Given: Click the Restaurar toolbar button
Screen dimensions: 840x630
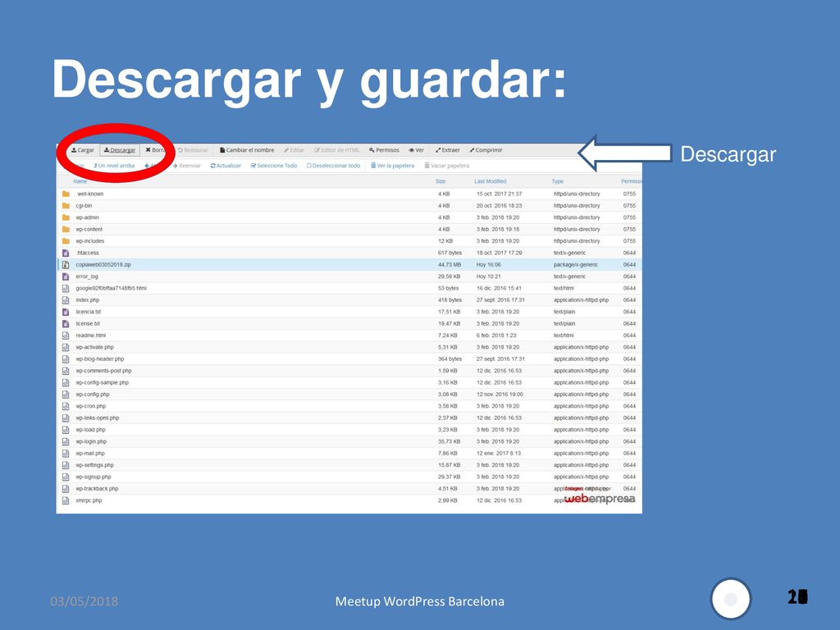Looking at the screenshot, I should pos(193,151).
